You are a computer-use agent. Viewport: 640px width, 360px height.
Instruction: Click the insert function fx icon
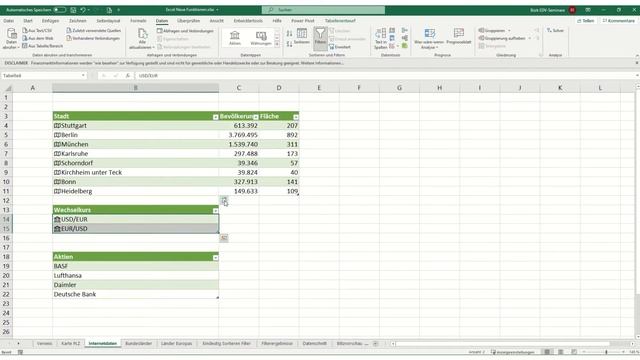128,76
